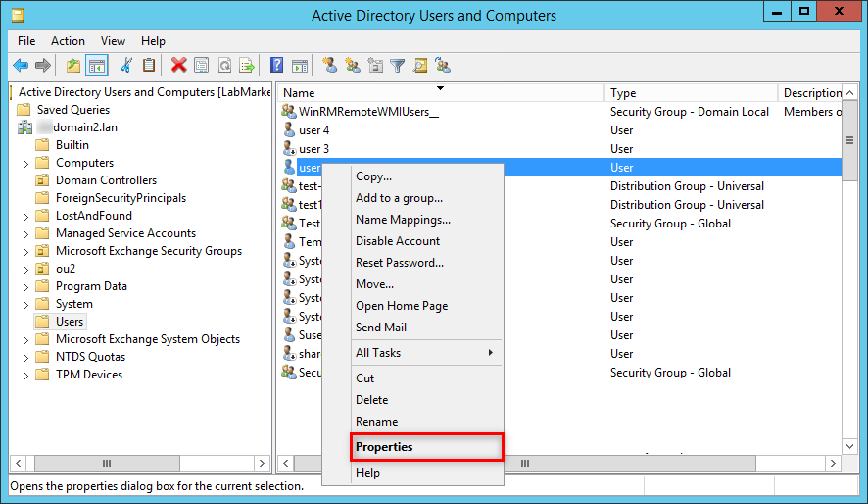This screenshot has width=868, height=504.
Task: Expand the Microsoft Exchange System Objects node
Action: click(x=25, y=340)
